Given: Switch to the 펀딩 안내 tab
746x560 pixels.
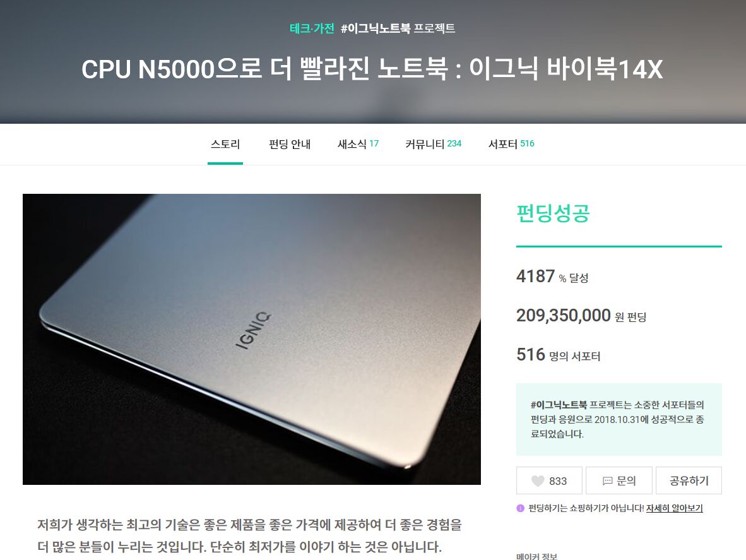Looking at the screenshot, I should (289, 144).
